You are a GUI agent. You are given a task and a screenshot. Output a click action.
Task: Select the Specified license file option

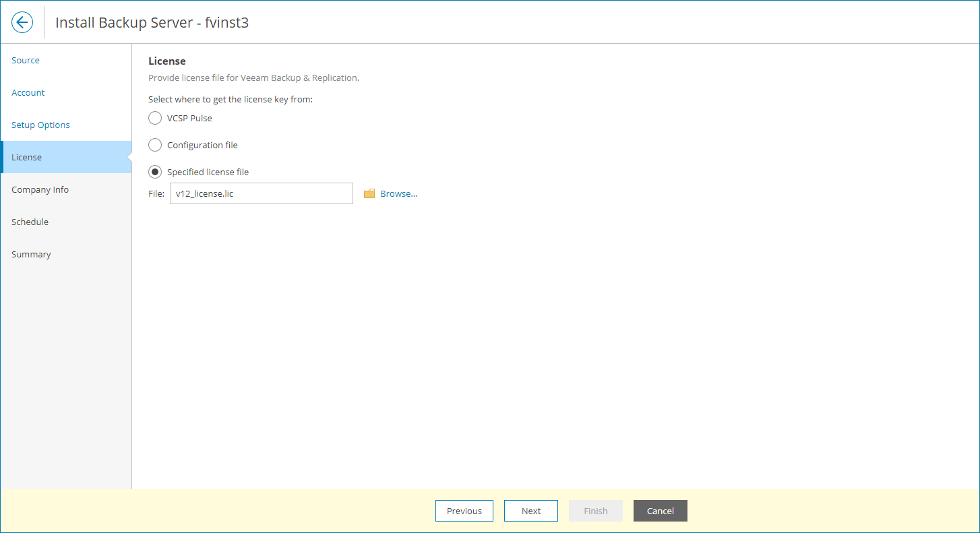click(154, 172)
